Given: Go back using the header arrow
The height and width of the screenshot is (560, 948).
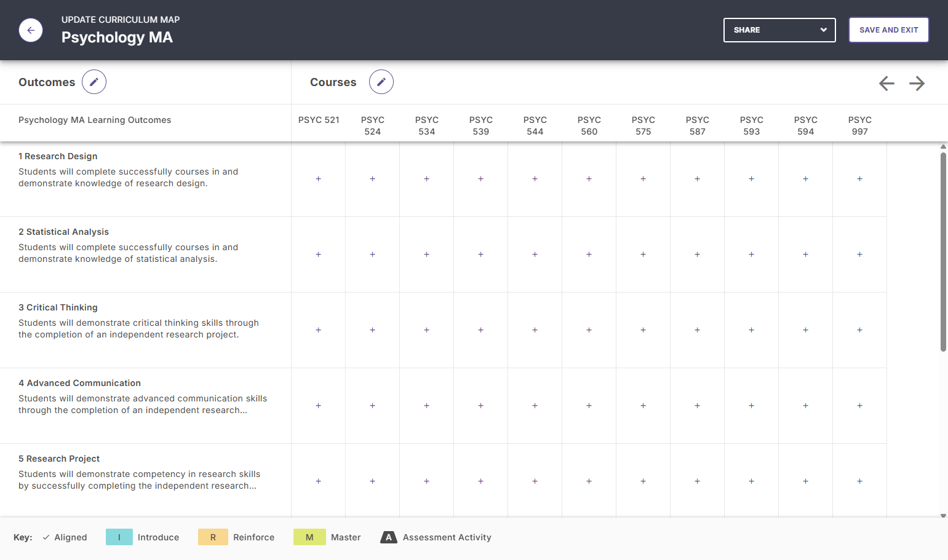Looking at the screenshot, I should (x=31, y=30).
